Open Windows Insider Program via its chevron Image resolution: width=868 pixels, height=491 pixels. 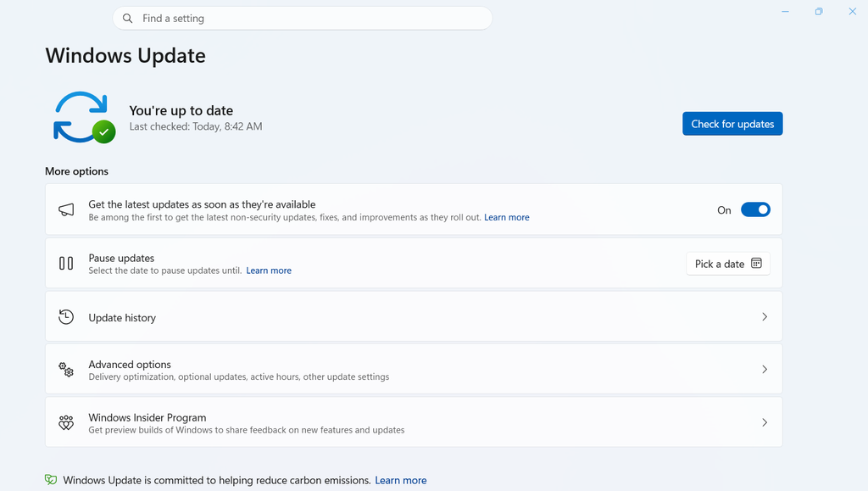pyautogui.click(x=765, y=422)
